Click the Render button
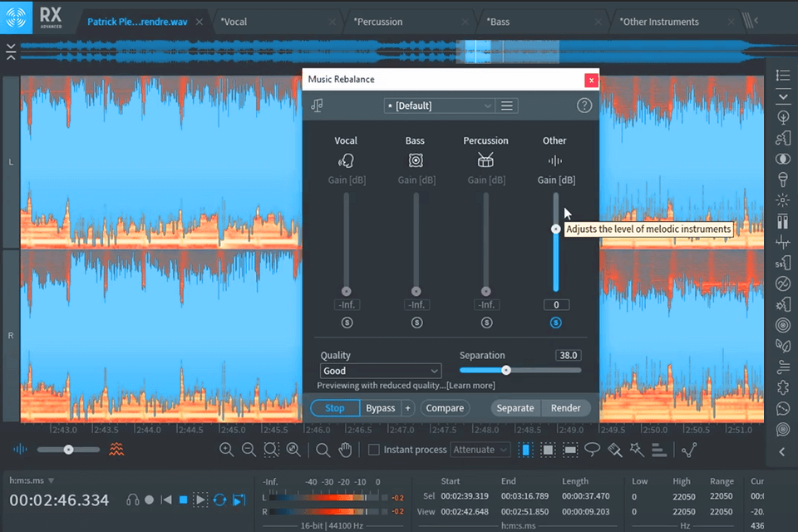Screen dimensions: 798x532 point(565,408)
